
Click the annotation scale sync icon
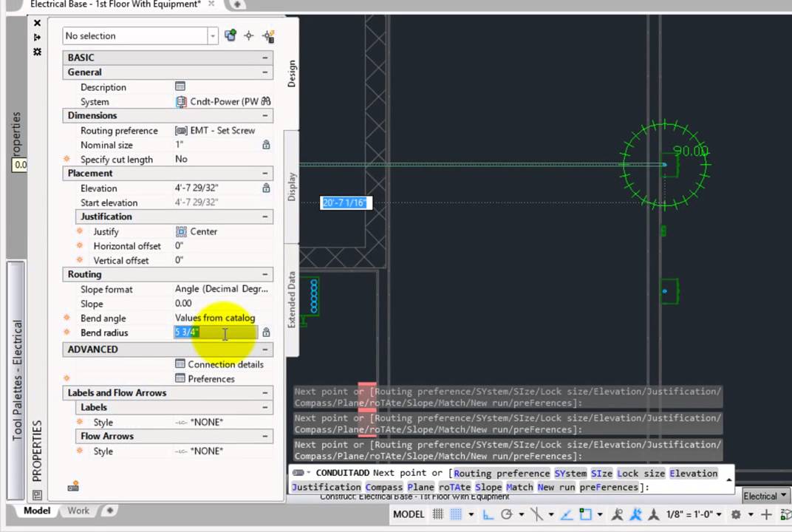coord(654,514)
